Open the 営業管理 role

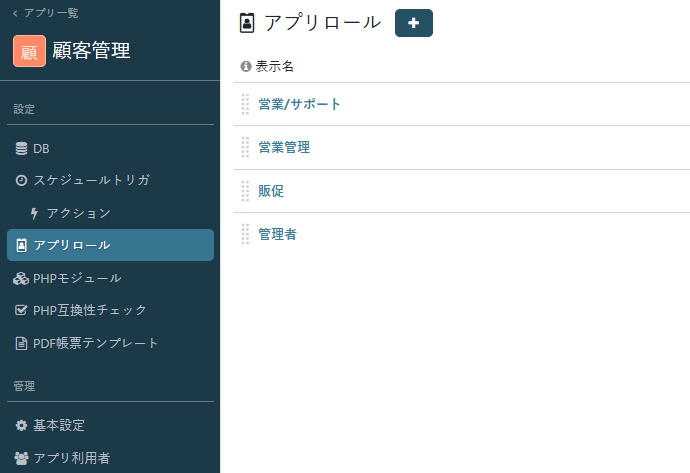[284, 147]
